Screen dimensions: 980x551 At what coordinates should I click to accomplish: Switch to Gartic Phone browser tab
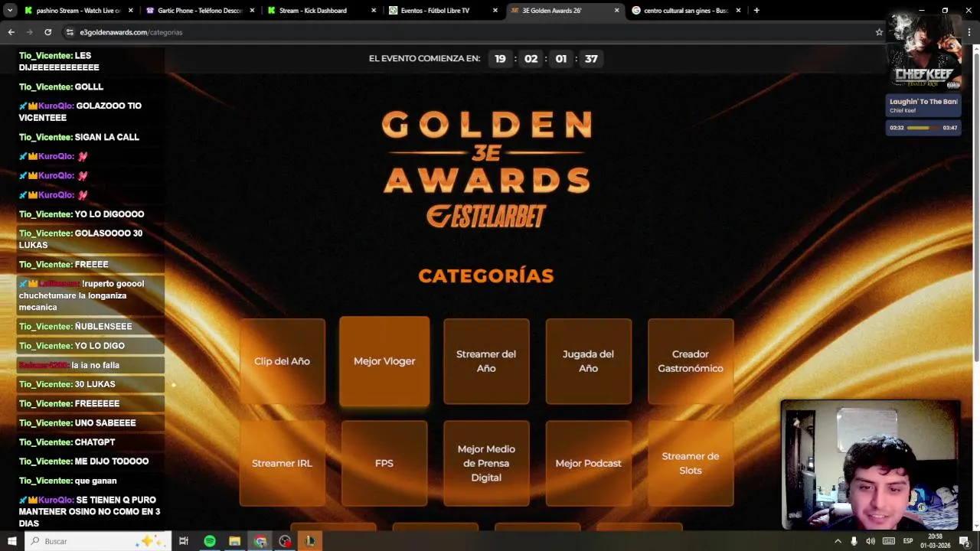200,11
